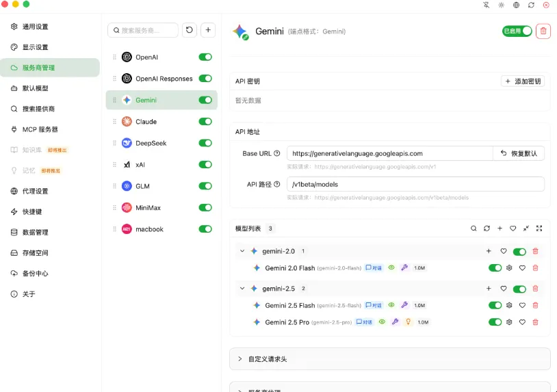Open 通用设置 general settings
557x392 pixels.
point(50,27)
